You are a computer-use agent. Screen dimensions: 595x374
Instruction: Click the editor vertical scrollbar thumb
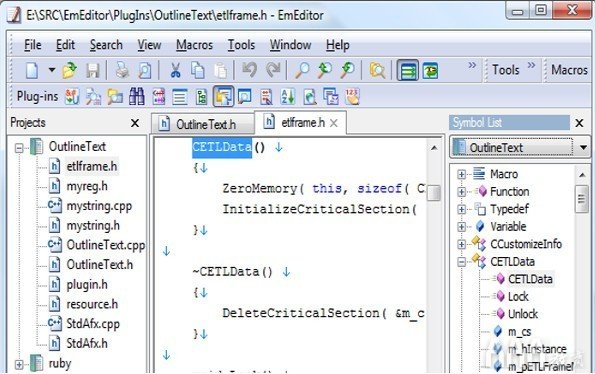[433, 193]
